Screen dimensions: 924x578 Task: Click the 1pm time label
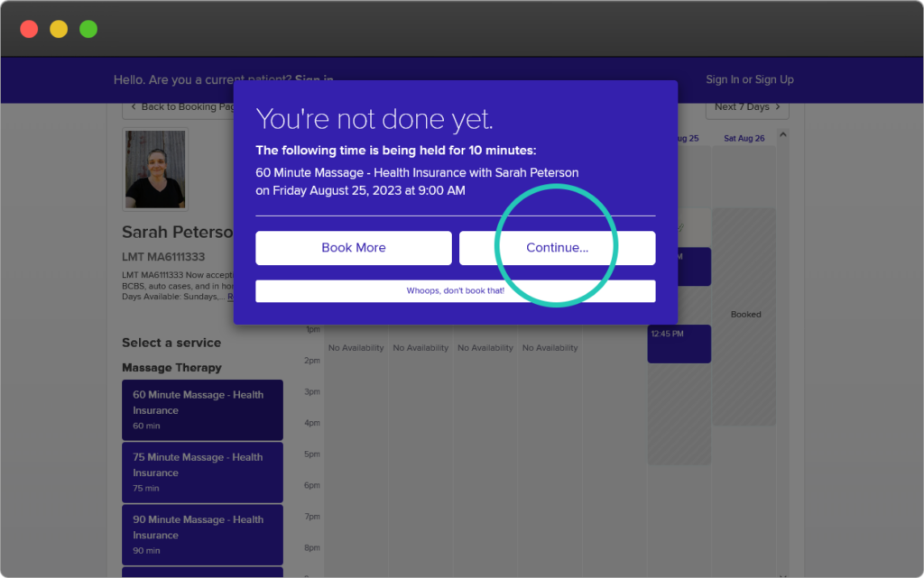pos(313,329)
